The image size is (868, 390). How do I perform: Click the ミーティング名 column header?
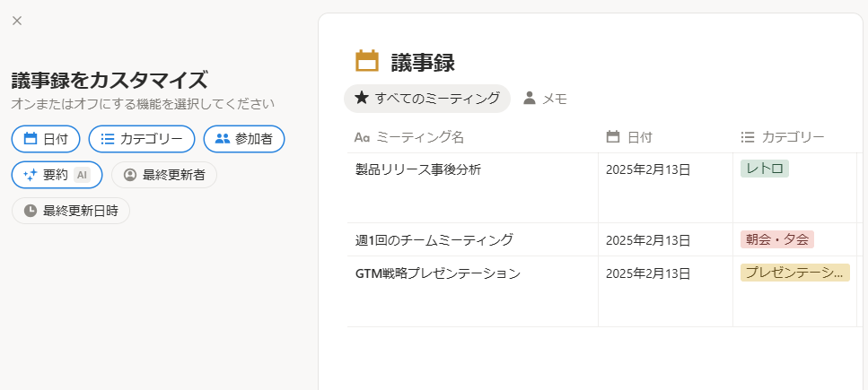421,137
